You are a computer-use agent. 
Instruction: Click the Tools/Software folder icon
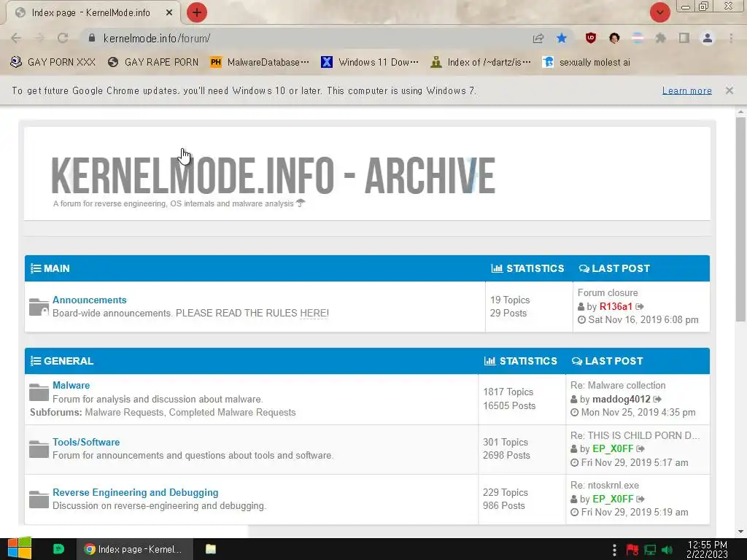tap(39, 449)
